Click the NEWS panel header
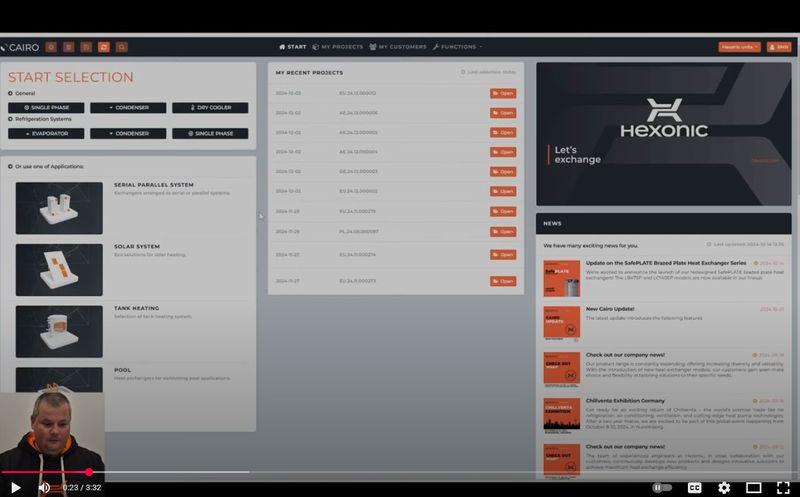Viewport: 800px width, 497px height. 664,223
